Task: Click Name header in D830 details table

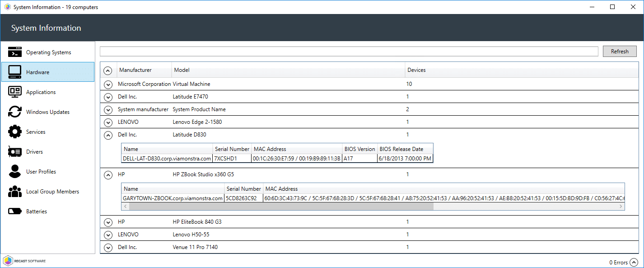Action: [167, 149]
